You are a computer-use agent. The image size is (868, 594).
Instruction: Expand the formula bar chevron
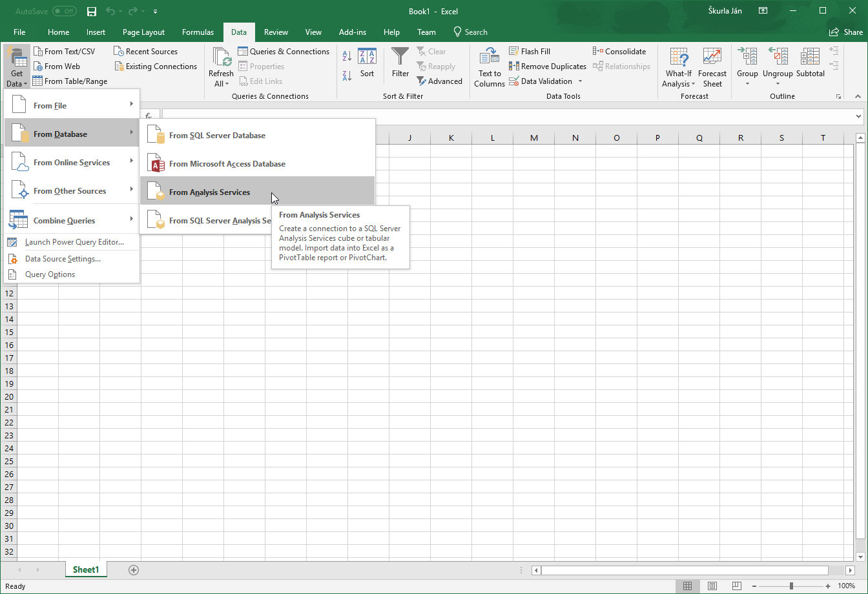point(858,117)
